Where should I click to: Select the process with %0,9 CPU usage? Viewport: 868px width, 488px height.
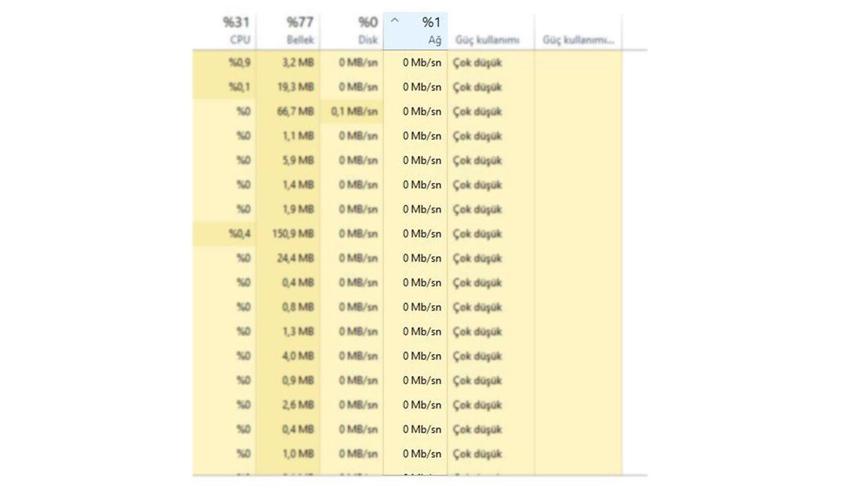pyautogui.click(x=238, y=63)
